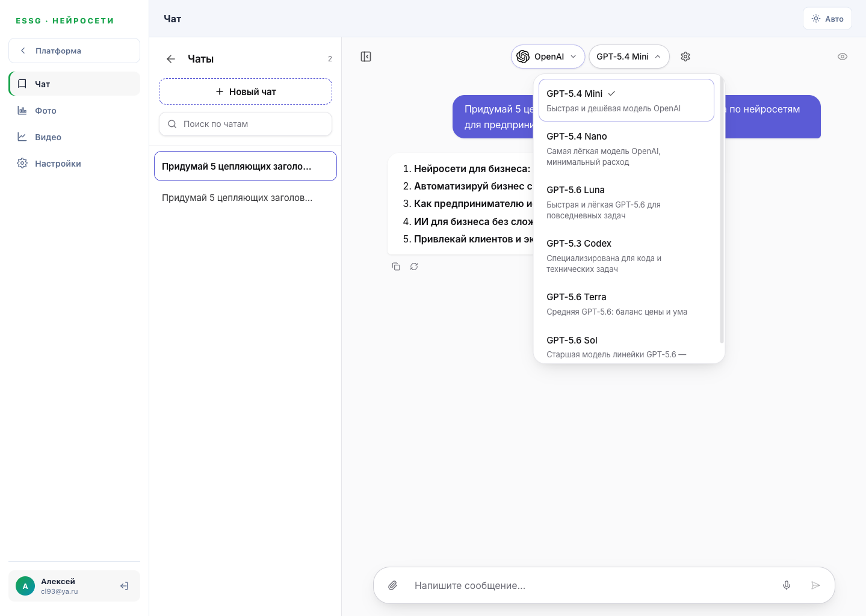Go to the Видео section
The width and height of the screenshot is (866, 616).
[x=75, y=137]
